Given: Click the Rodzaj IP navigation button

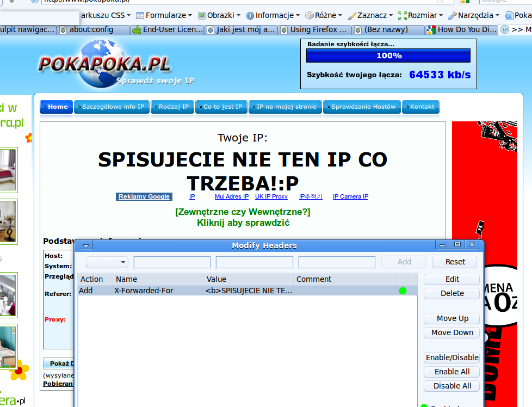Looking at the screenshot, I should coord(172,107).
